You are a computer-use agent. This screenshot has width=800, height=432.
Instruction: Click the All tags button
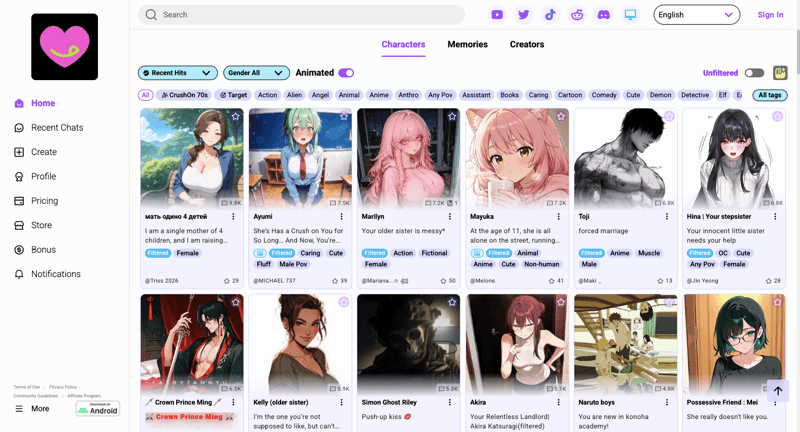(x=770, y=95)
